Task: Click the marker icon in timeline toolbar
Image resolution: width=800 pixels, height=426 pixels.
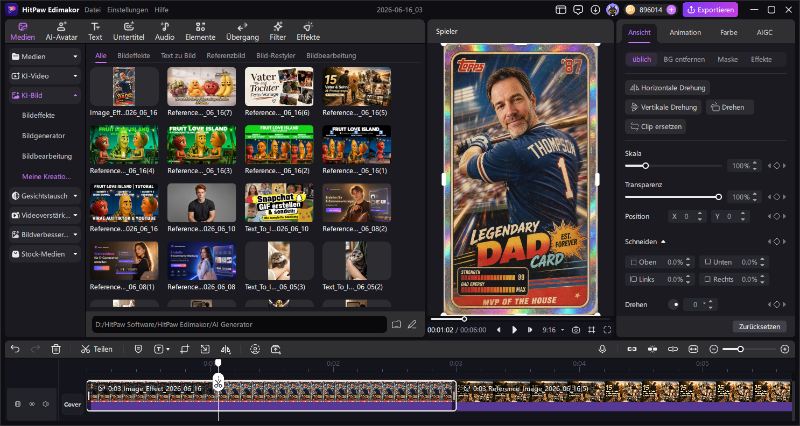Action: [x=138, y=349]
